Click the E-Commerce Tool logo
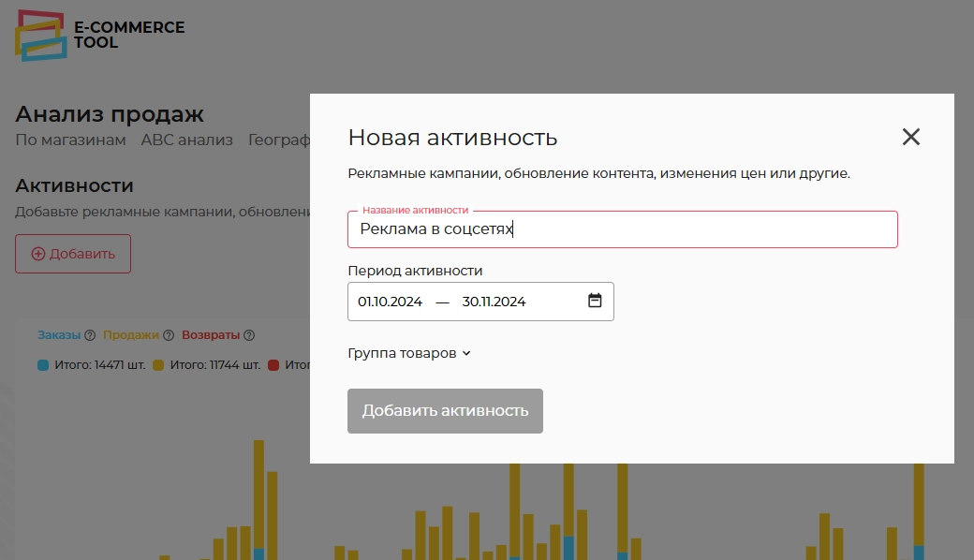This screenshot has width=974, height=560. tap(100, 36)
